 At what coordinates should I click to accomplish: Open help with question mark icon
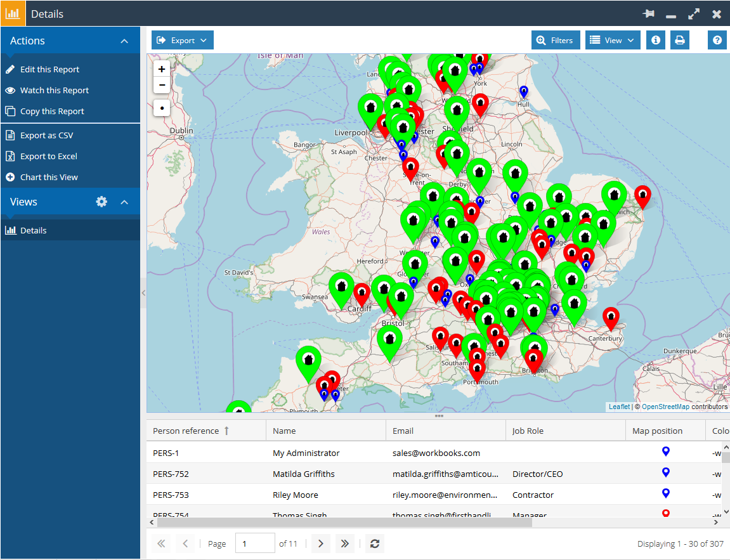click(x=717, y=41)
